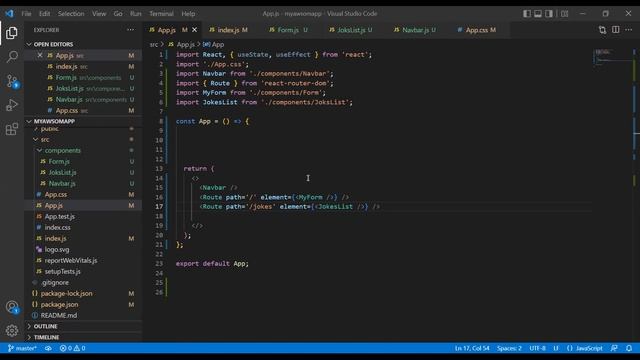Collapse the components folder
The width and height of the screenshot is (640, 360).
click(40, 151)
